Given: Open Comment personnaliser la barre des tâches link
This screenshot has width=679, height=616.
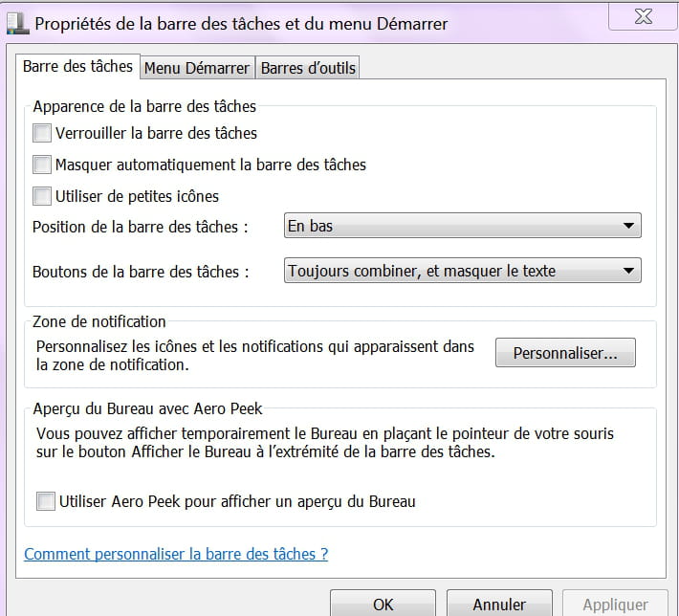Looking at the screenshot, I should [x=176, y=554].
